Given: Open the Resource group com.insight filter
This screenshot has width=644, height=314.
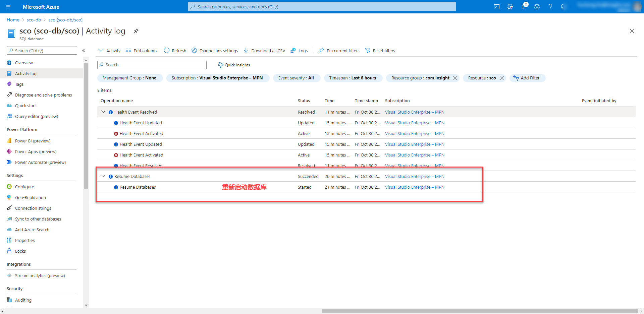Looking at the screenshot, I should (x=420, y=78).
